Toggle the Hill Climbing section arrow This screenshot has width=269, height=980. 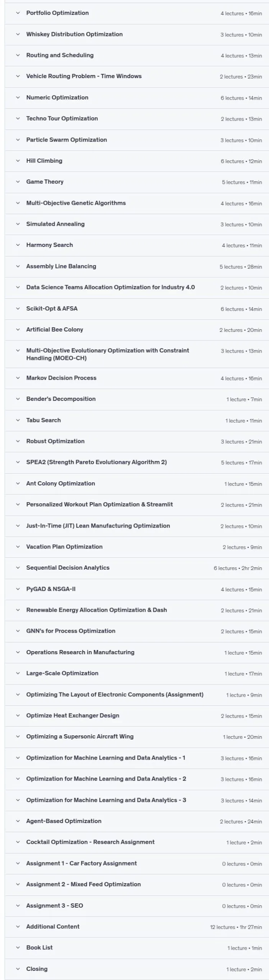pyautogui.click(x=18, y=161)
